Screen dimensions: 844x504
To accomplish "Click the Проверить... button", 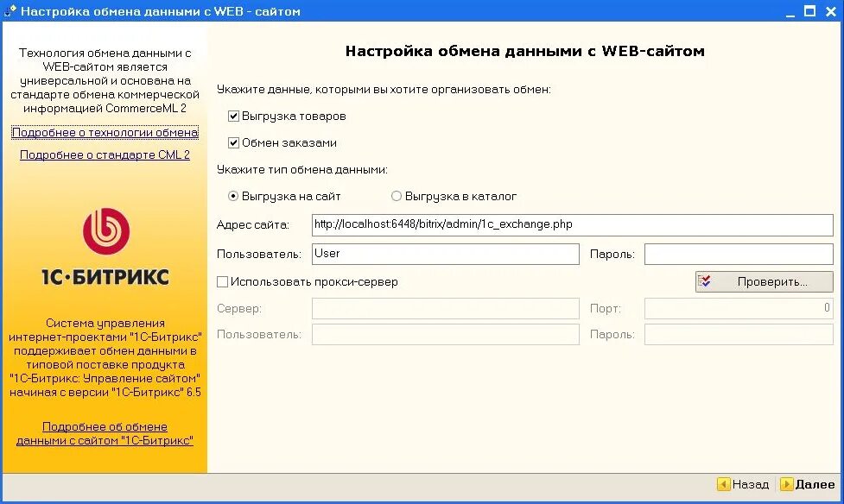I will pyautogui.click(x=764, y=282).
